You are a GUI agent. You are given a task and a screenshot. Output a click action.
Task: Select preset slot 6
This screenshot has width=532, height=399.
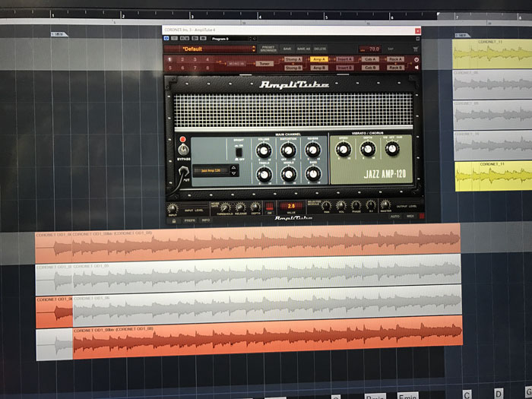[182, 68]
